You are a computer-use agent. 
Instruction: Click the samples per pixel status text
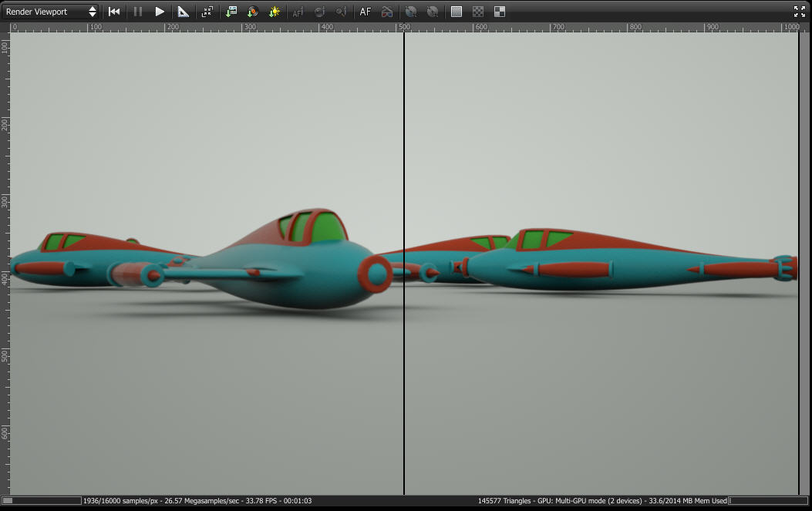[120, 501]
